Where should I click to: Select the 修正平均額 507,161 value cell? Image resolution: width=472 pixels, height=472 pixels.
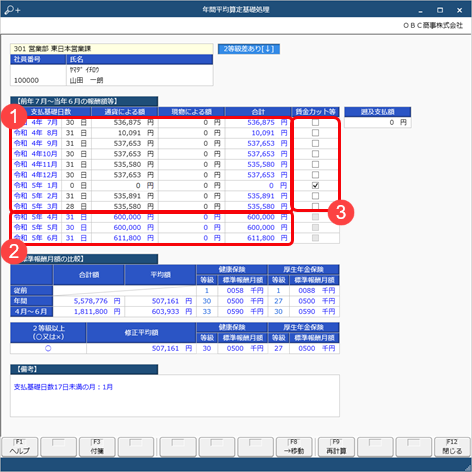click(x=141, y=348)
